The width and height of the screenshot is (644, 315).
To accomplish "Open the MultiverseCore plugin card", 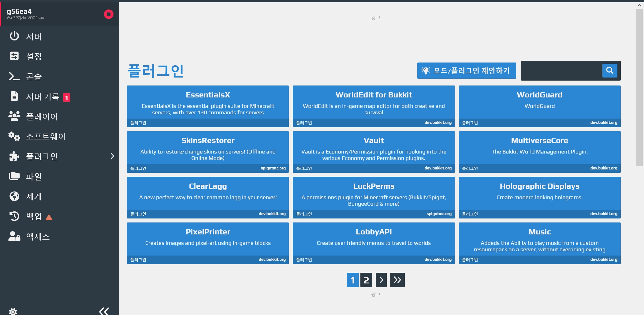I will point(540,152).
